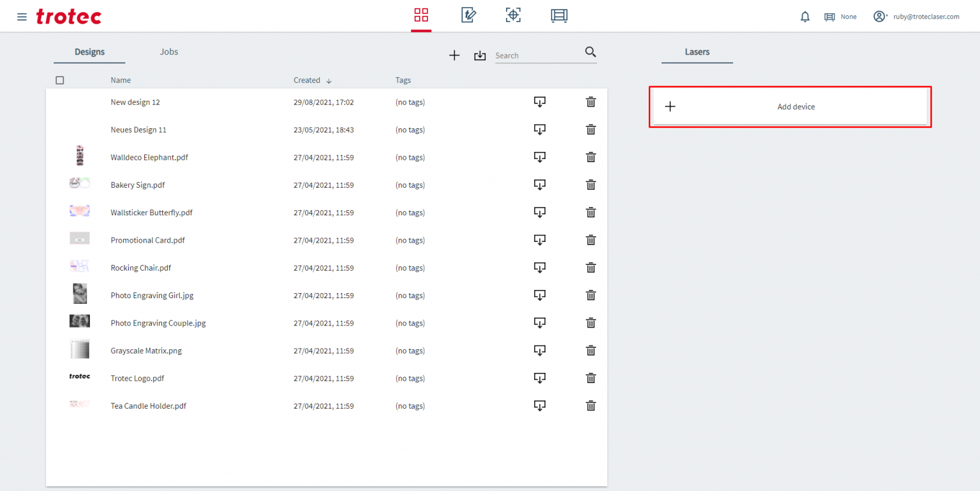This screenshot has height=491, width=980.
Task: Open the Walldeco Elephant.pdf design
Action: coord(149,157)
